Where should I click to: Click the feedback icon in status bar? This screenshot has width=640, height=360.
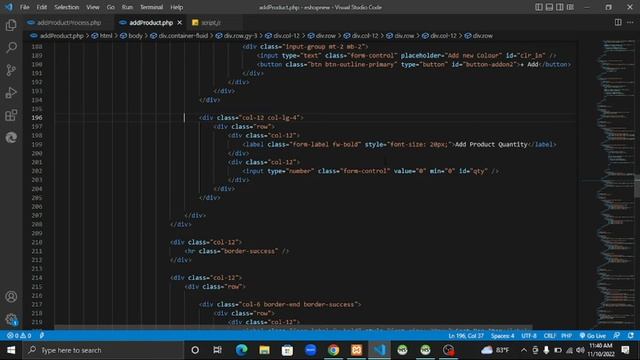click(617, 336)
